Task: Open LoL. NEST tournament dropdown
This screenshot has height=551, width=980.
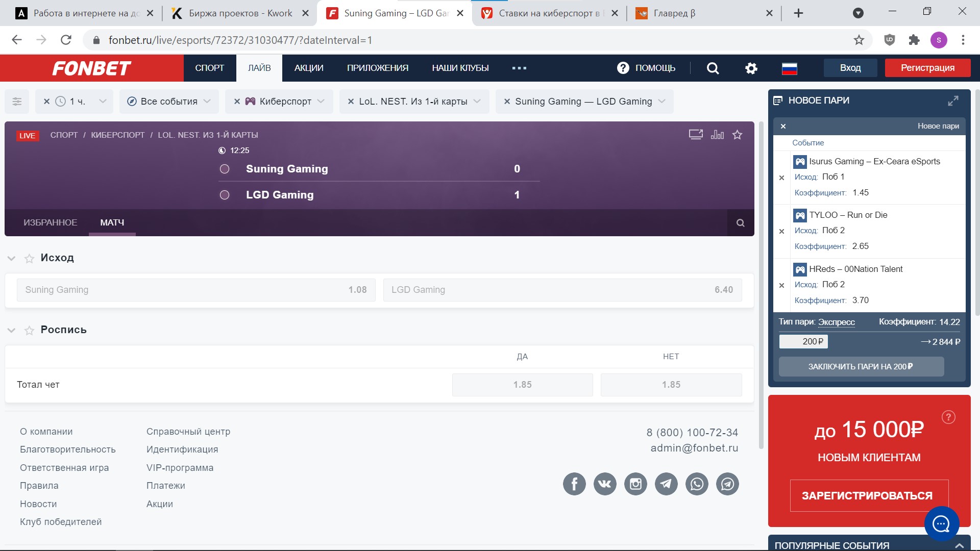Action: point(477,101)
